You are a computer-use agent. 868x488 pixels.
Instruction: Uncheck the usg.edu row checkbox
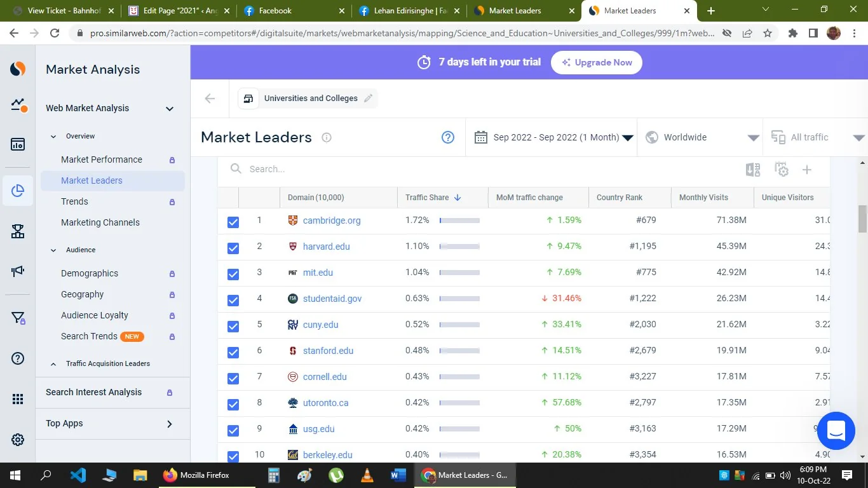click(233, 430)
